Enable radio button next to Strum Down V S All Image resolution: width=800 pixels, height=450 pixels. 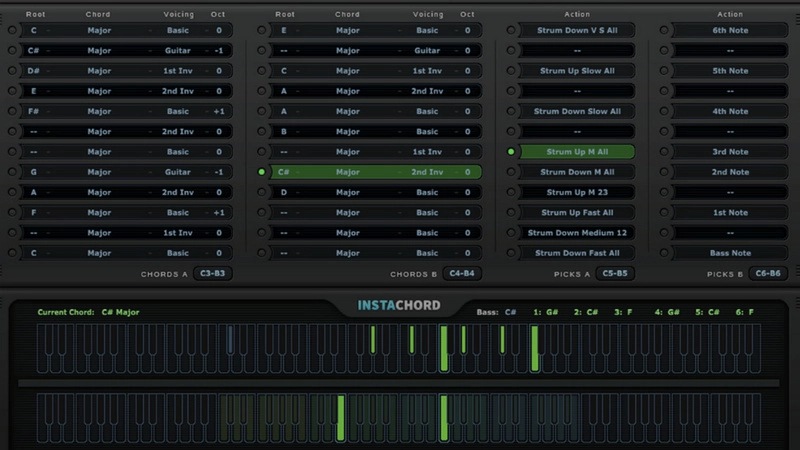[511, 30]
